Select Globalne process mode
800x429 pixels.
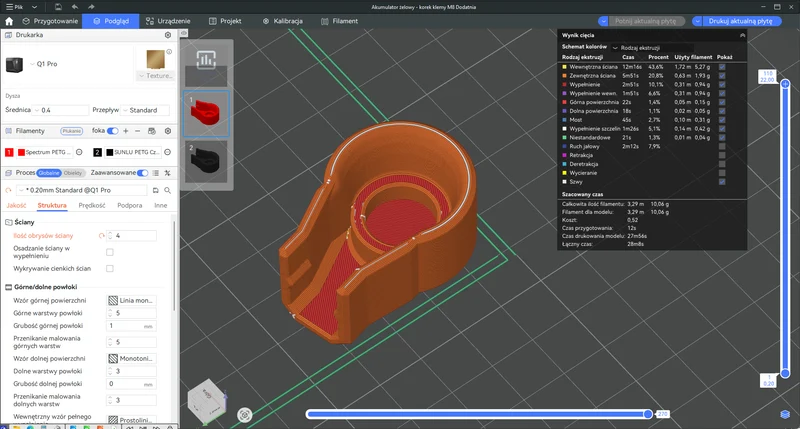49,173
